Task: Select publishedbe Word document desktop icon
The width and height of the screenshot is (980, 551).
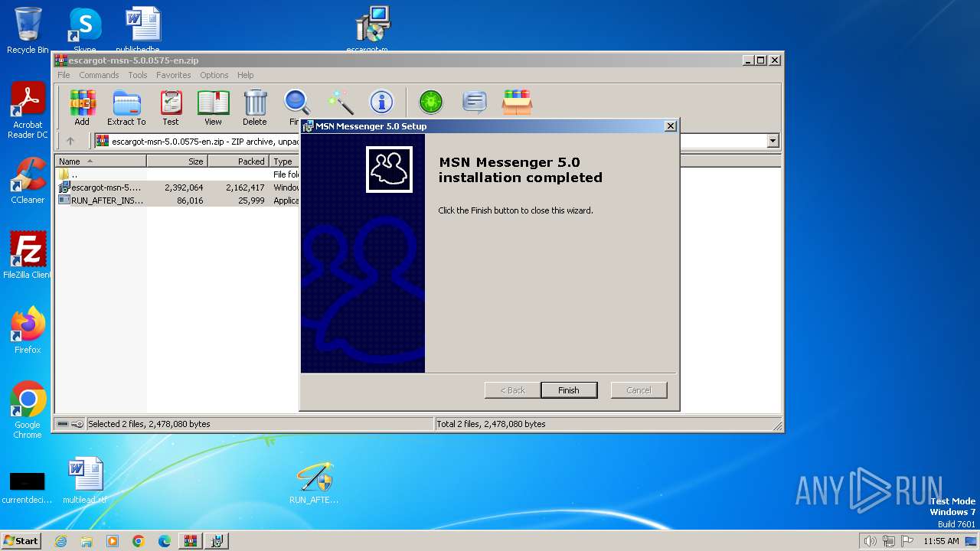Action: (142, 29)
